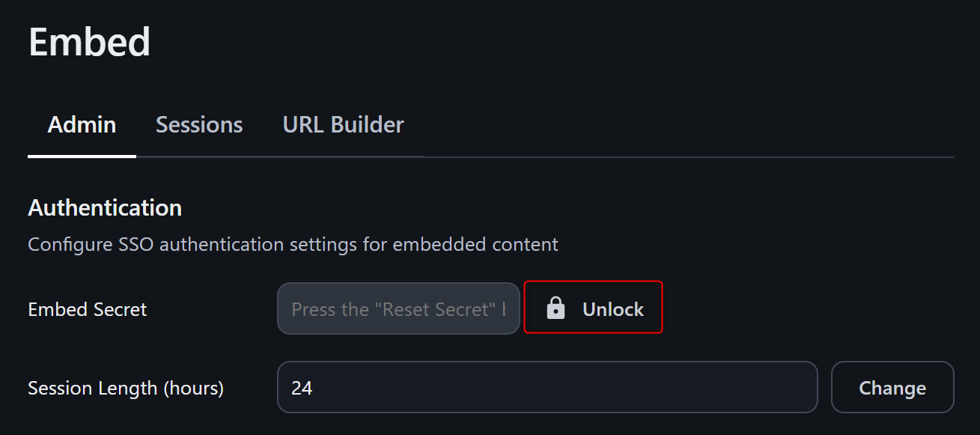Click the value 24 in Session Length

(x=302, y=388)
